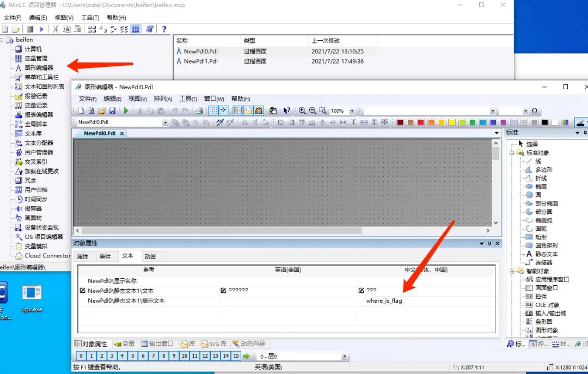The width and height of the screenshot is (588, 374).
Task: Open the 变量 bottom panel tab
Action: 125,344
